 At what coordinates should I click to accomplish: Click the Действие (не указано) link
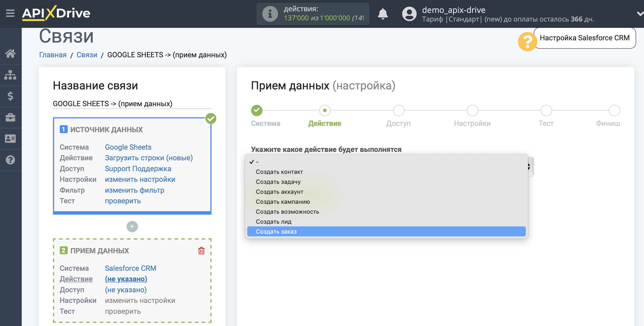pyautogui.click(x=126, y=279)
